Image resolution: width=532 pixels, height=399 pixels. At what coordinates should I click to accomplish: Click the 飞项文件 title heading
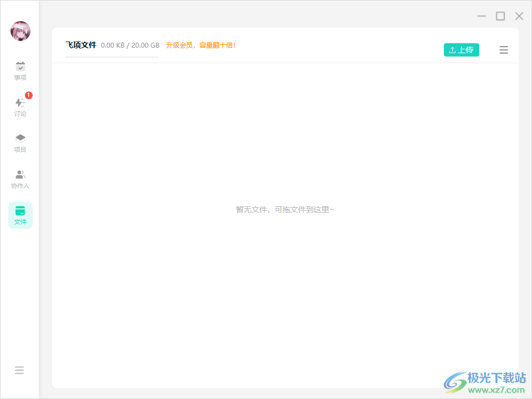point(81,45)
